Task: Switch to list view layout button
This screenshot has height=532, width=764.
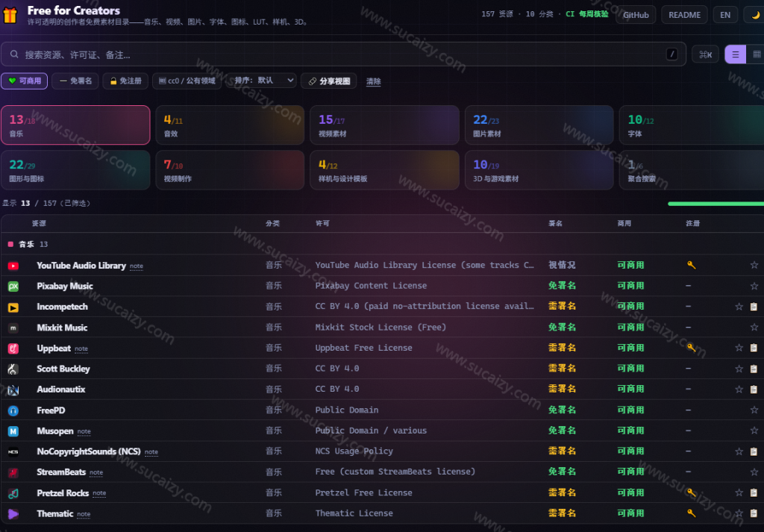Action: (735, 54)
